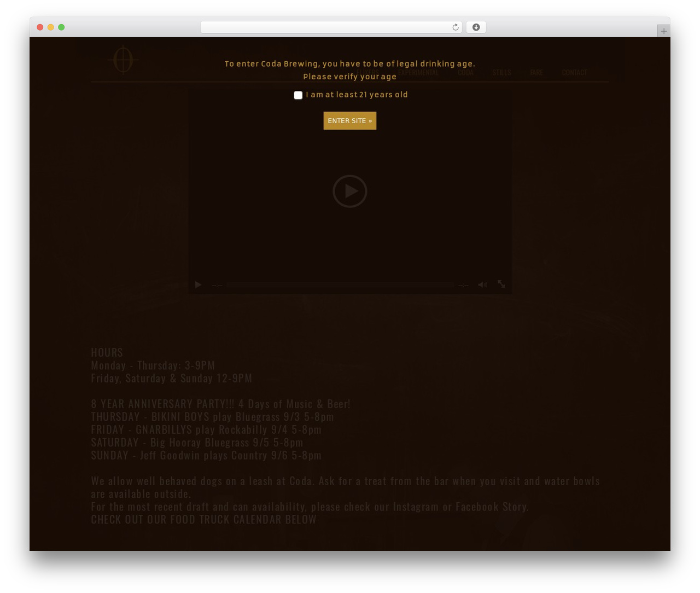
Task: Mute the video using the speaker icon
Action: point(482,284)
